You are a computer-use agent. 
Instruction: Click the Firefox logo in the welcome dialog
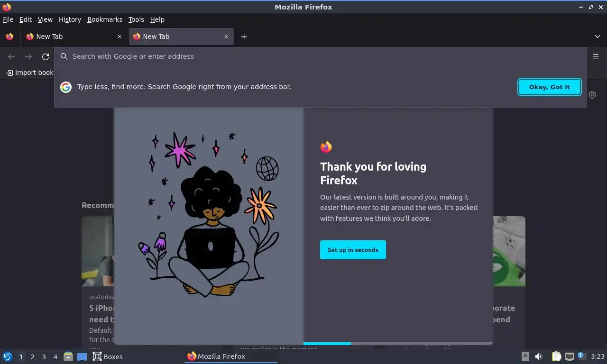pos(326,147)
